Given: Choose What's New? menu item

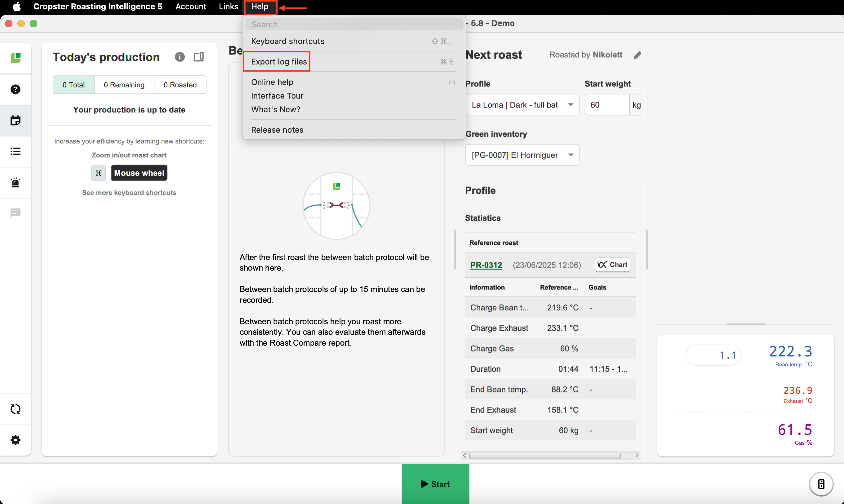Looking at the screenshot, I should [354, 109].
